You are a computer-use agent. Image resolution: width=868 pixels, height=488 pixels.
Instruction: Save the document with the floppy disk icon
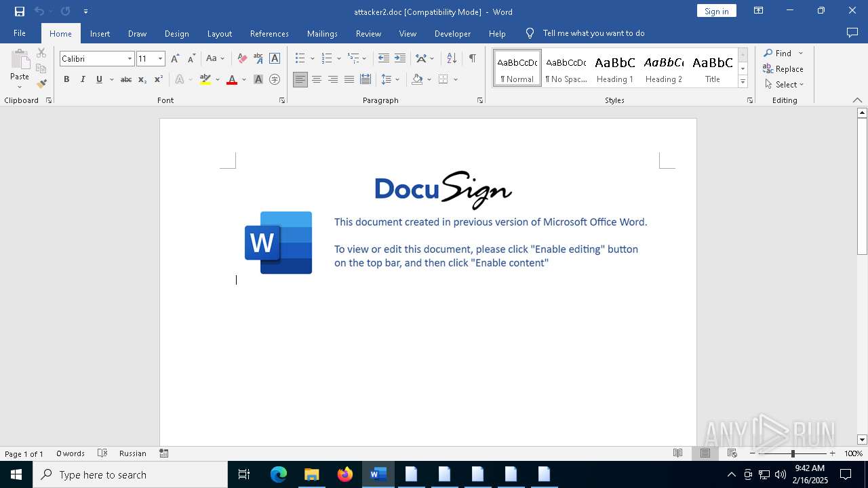pos(20,12)
